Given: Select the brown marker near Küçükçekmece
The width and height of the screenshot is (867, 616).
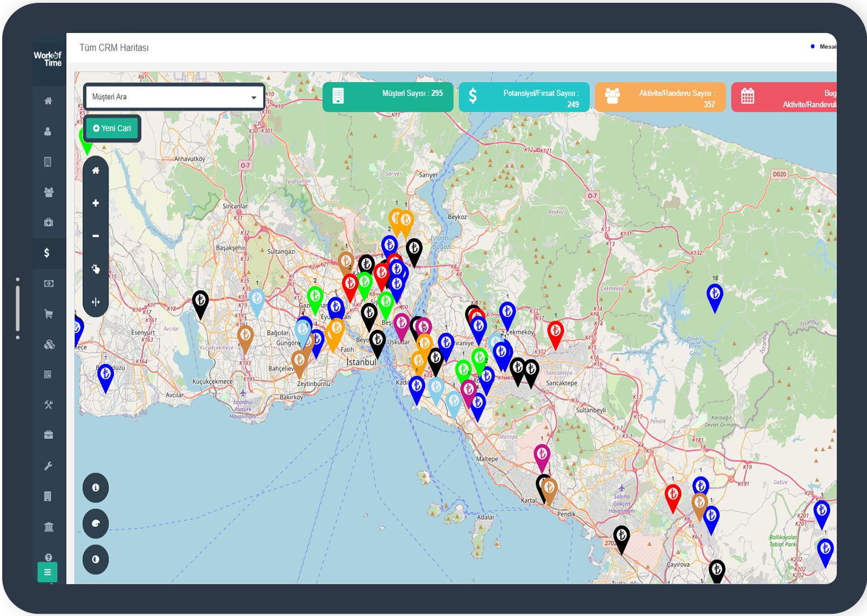Looking at the screenshot, I should 245,339.
